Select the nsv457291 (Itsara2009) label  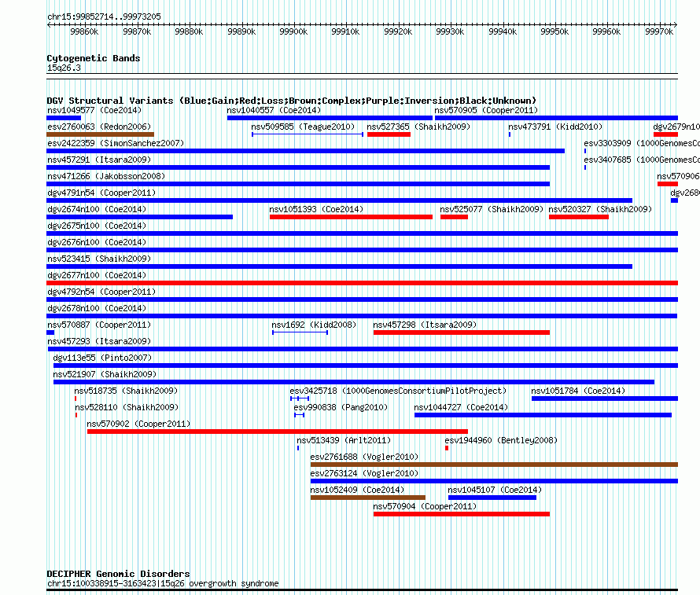[99, 160]
